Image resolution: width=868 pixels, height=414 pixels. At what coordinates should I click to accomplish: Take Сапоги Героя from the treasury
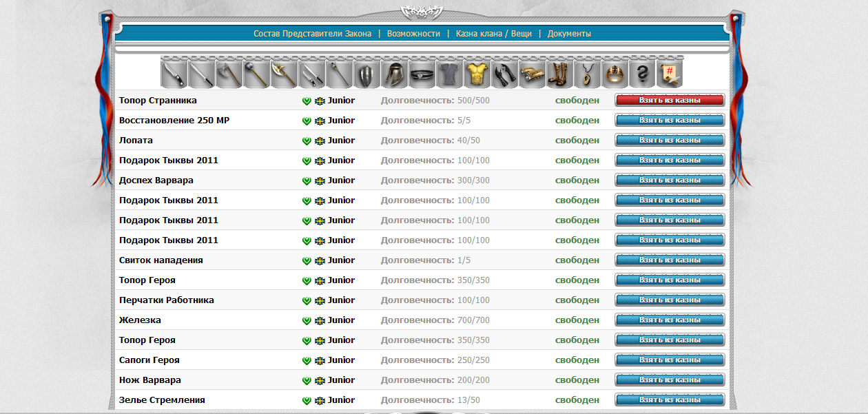point(670,360)
